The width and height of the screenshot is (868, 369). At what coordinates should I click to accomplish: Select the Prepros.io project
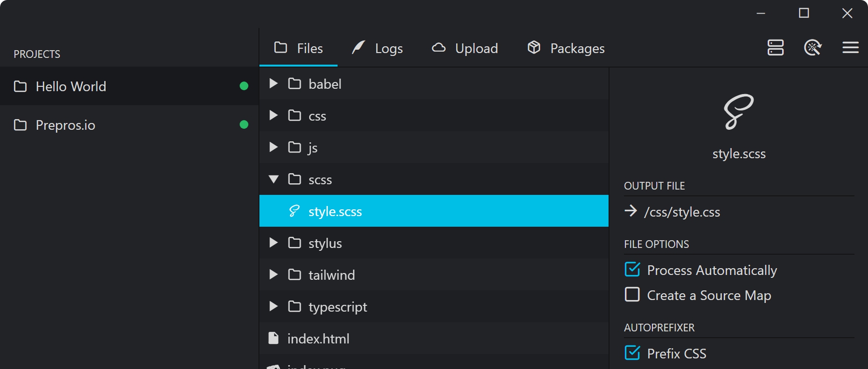point(129,124)
